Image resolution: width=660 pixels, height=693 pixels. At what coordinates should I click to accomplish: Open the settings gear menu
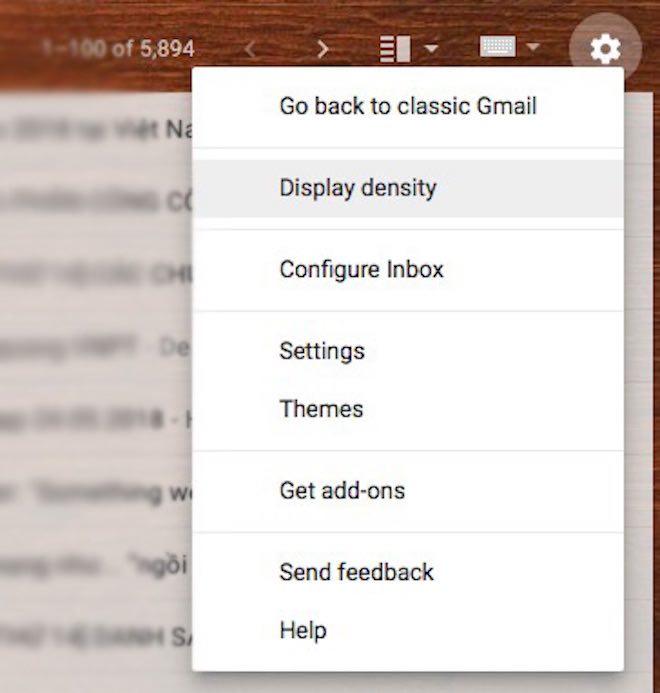coord(605,48)
